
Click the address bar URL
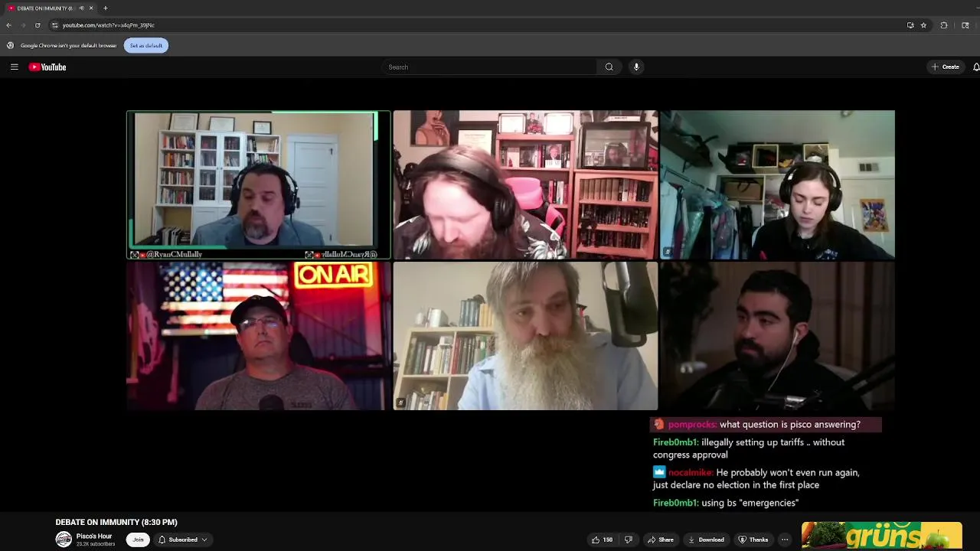(x=108, y=25)
